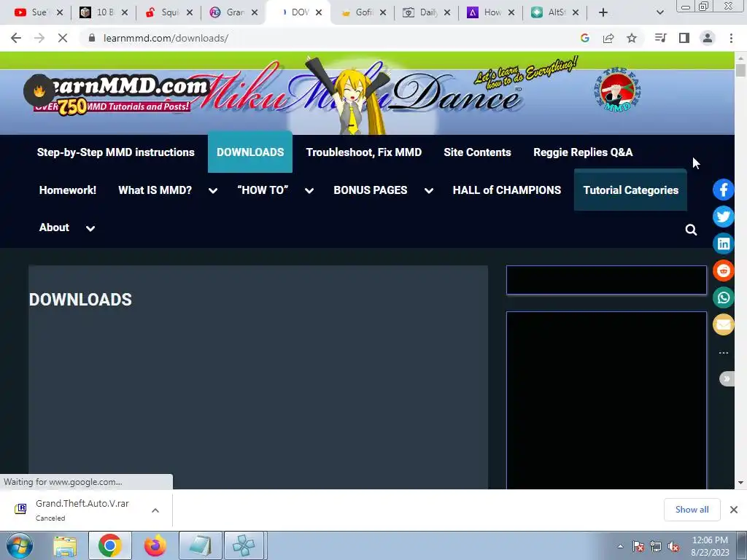The width and height of the screenshot is (747, 560).
Task: Close the downloads bar
Action: [734, 510]
